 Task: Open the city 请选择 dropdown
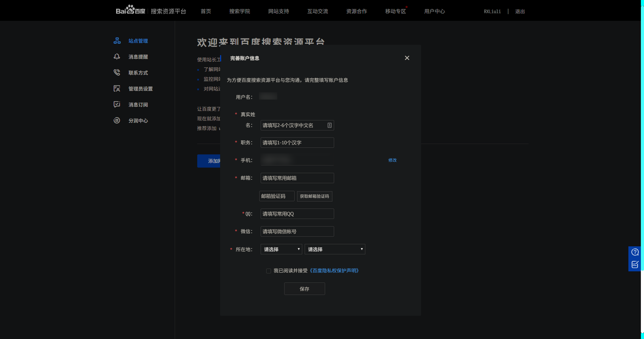pos(335,249)
